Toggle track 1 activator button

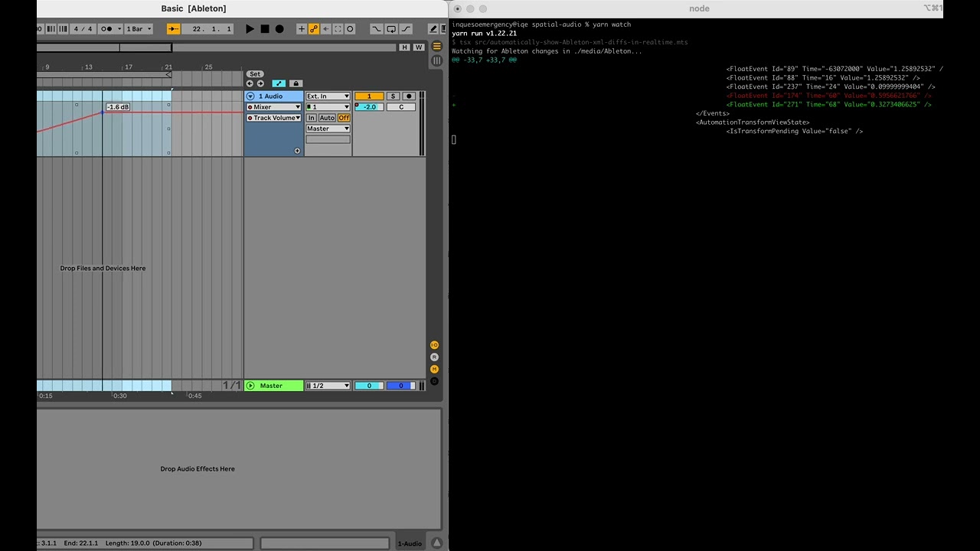[x=369, y=96]
